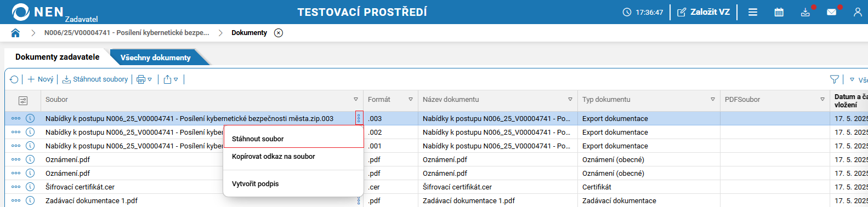The width and height of the screenshot is (868, 207).
Task: Open row actions for Zadávací dokumentace 1.pdf
Action: tap(16, 200)
